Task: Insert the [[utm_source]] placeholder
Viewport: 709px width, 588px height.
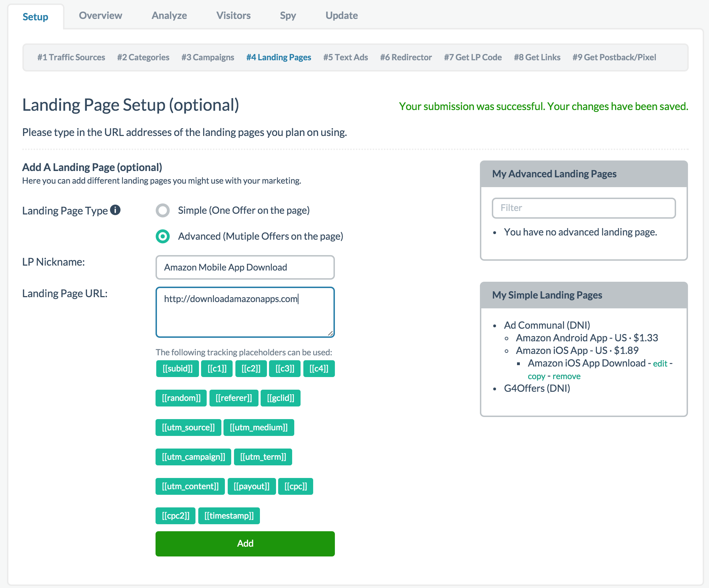Action: click(188, 427)
